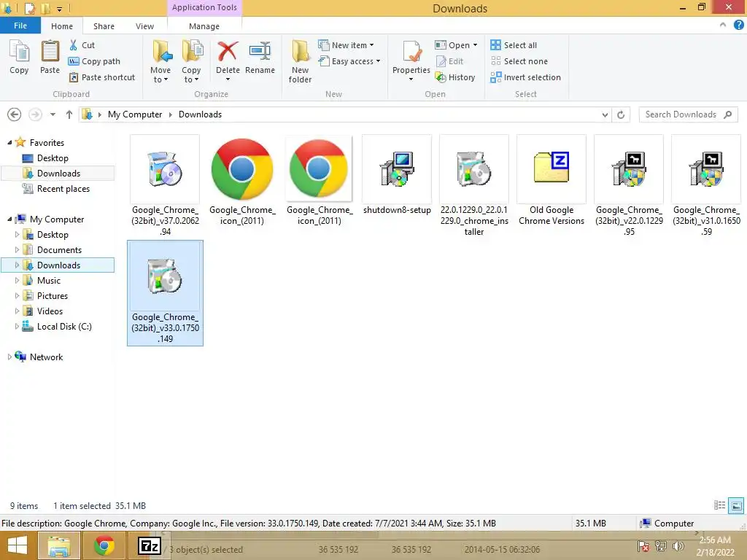Switch to the View ribbon tab

(144, 26)
